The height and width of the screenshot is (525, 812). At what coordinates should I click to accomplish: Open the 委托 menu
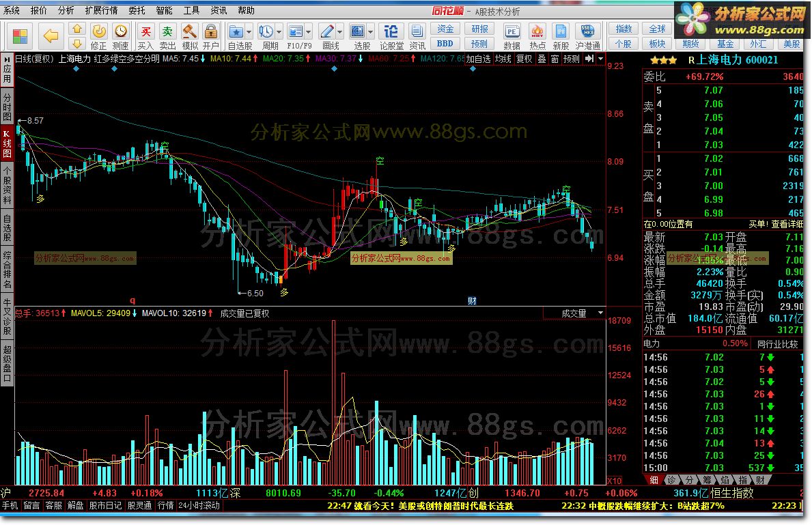137,10
